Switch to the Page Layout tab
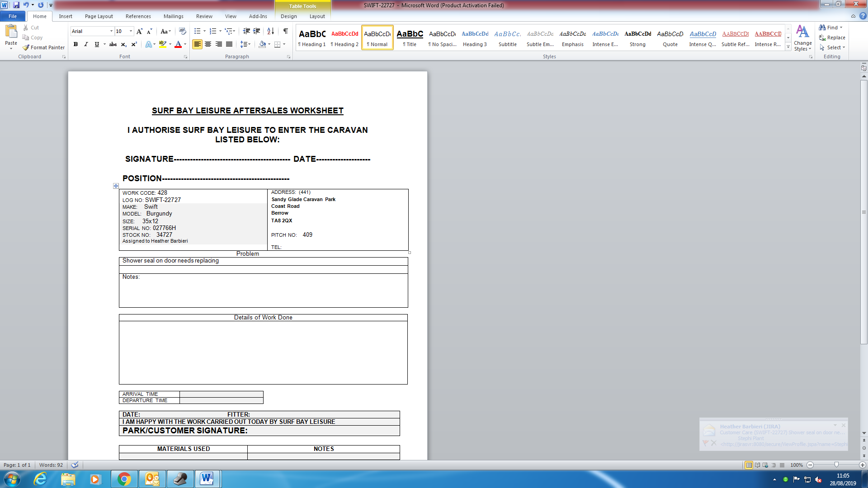The height and width of the screenshot is (488, 868). [99, 16]
